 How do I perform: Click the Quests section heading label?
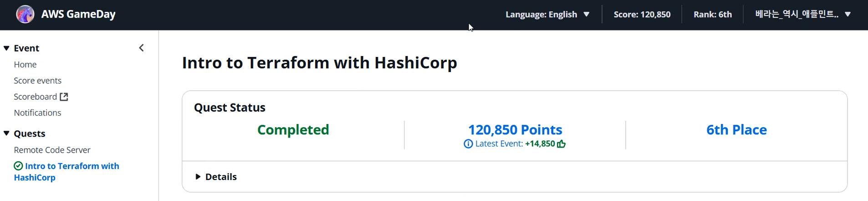pyautogui.click(x=30, y=134)
